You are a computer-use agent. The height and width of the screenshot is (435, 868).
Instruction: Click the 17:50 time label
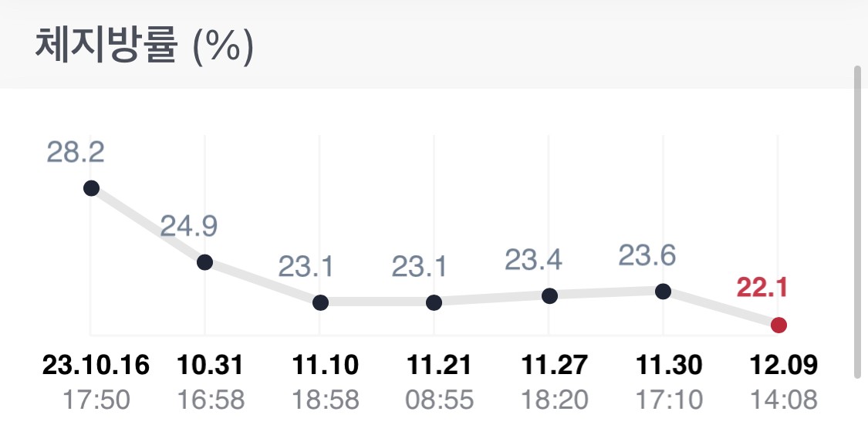[x=96, y=400]
